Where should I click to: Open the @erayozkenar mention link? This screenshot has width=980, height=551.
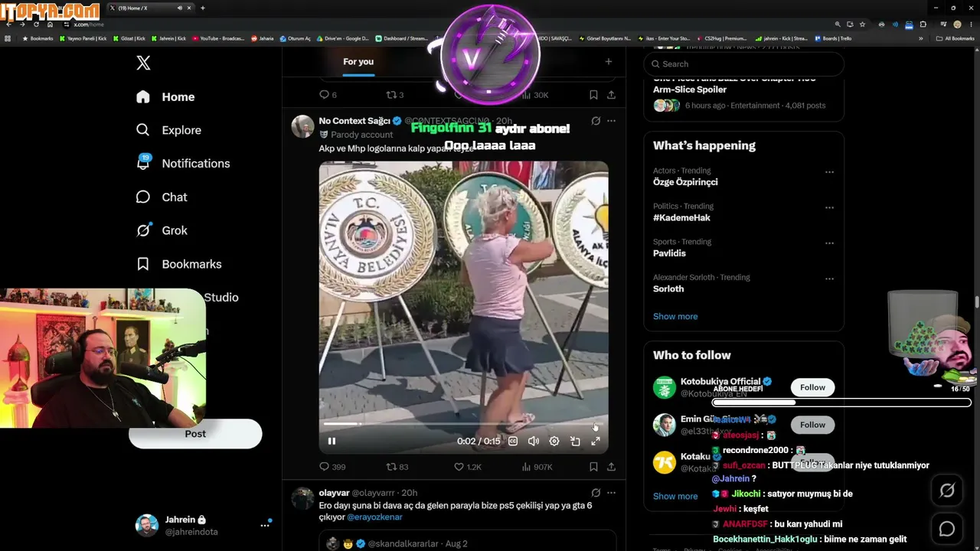[374, 517]
